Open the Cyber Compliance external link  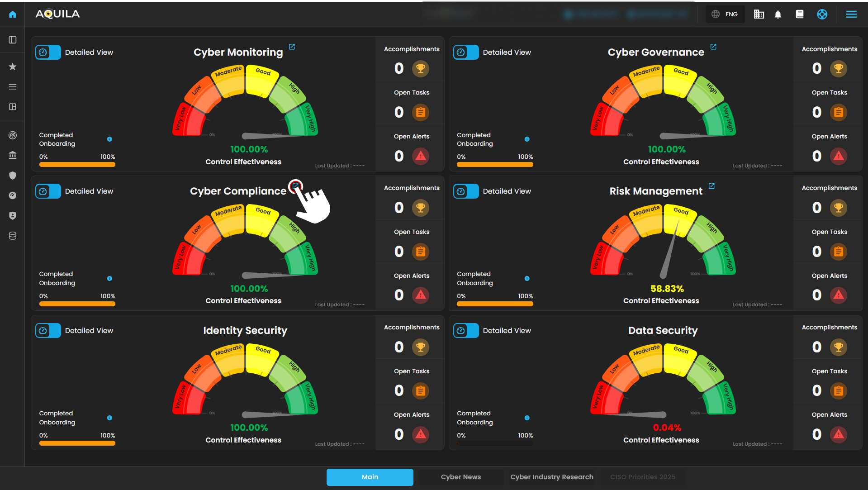(x=295, y=186)
